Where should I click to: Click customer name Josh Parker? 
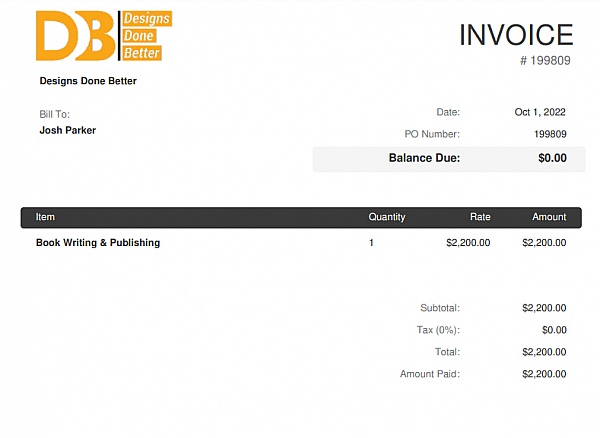(x=68, y=130)
